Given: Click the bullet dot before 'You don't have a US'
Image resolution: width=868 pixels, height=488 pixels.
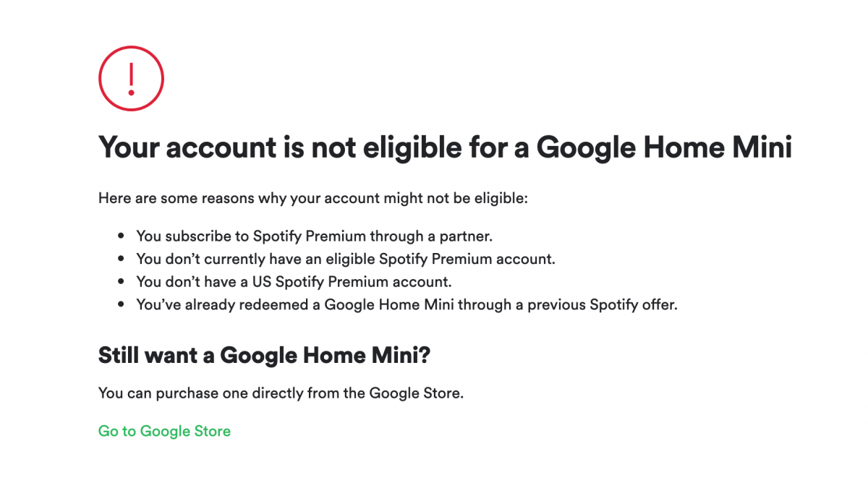Looking at the screenshot, I should point(120,282).
